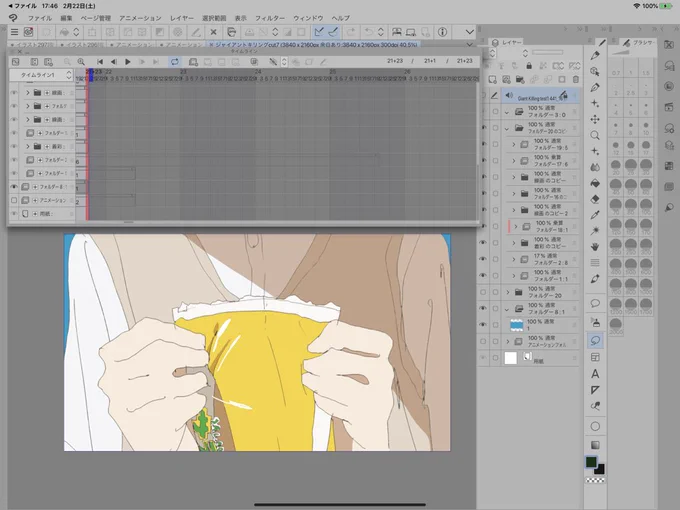Toggle visibility of フォルダー8:1 layer
680x510 pixels.
[483, 308]
